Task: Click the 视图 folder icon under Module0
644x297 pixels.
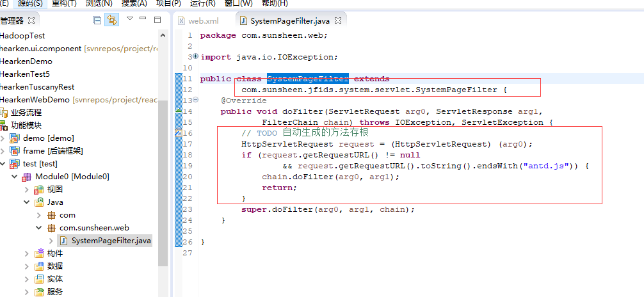Action: tap(39, 189)
